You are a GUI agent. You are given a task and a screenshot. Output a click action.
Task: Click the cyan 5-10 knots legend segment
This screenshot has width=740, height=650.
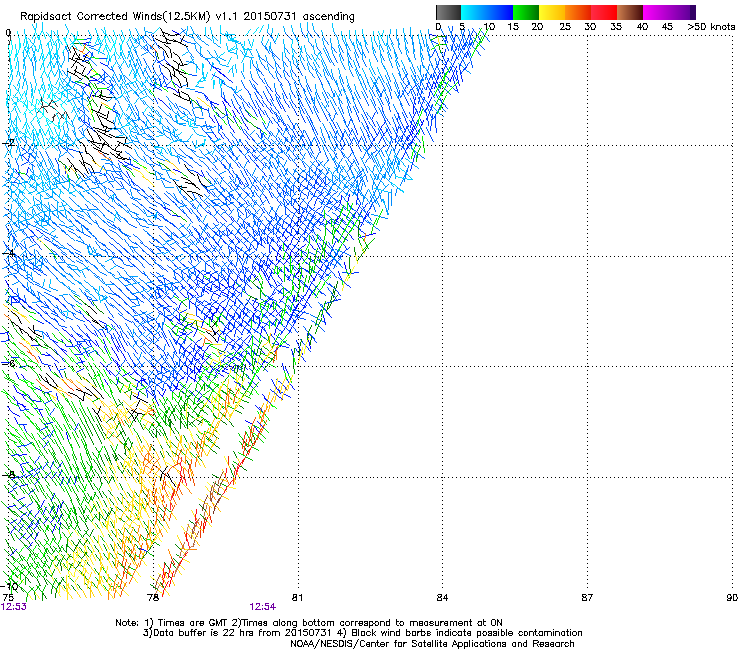click(474, 12)
